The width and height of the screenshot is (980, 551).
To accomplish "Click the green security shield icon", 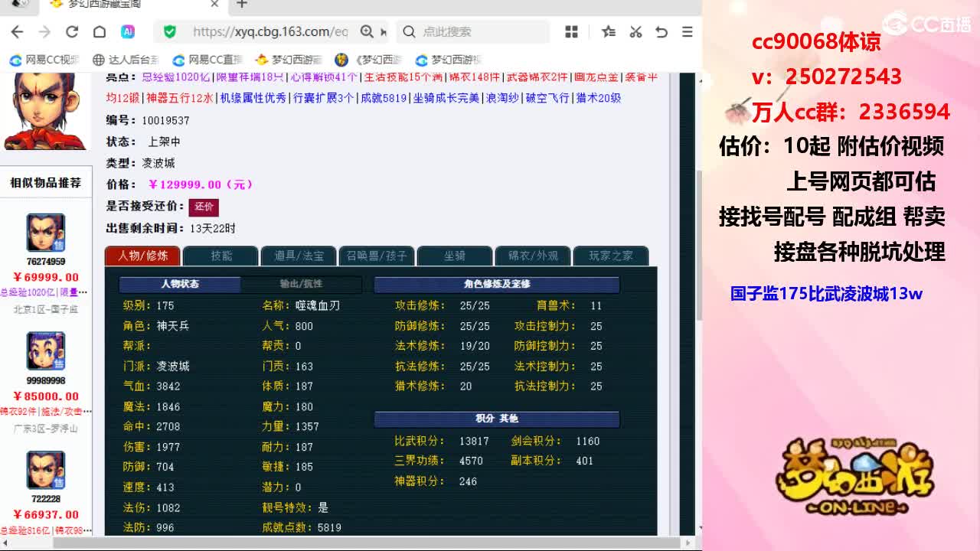I will [x=170, y=31].
